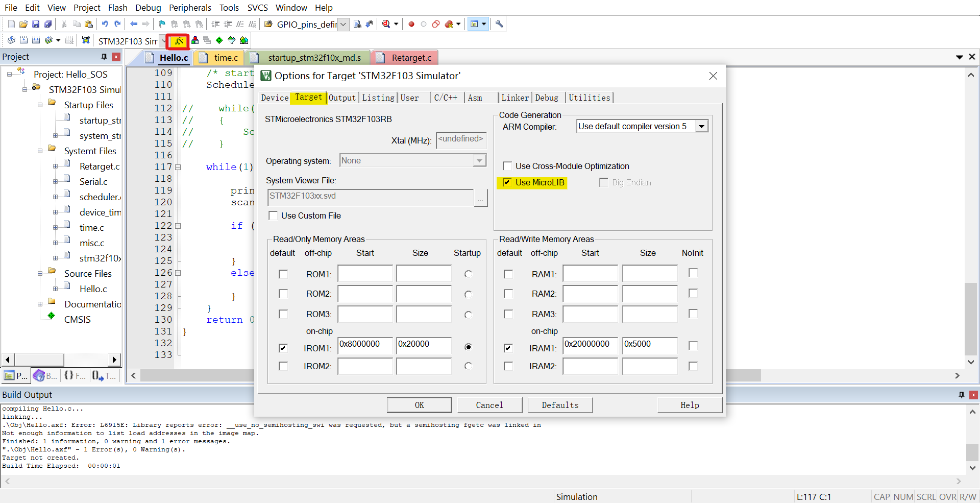The height and width of the screenshot is (503, 980).
Task: Launch the Pack Installer from the toolbar
Action: click(x=244, y=40)
